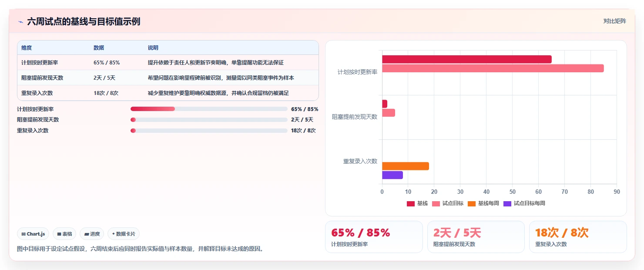Viewport: 644px width, 270px height.
Task: Click the 对比矩阵 label in header
Action: (615, 21)
